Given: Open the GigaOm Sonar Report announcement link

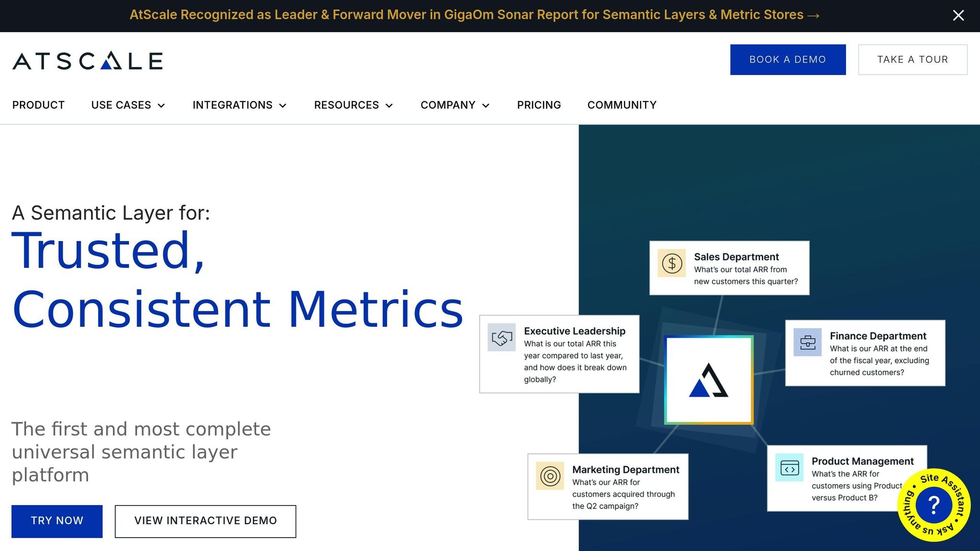Looking at the screenshot, I should 474,15.
